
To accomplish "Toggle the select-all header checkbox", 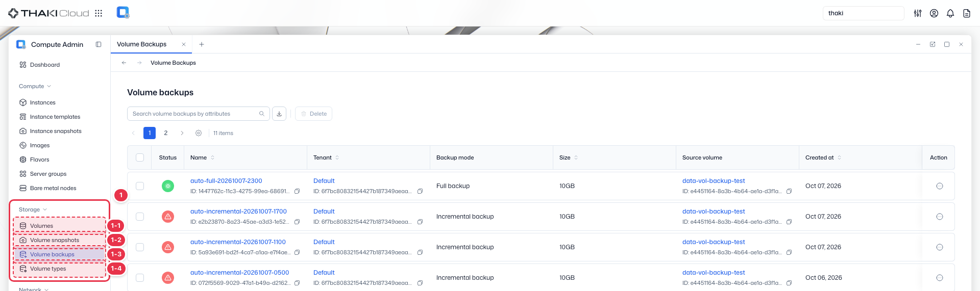I will [x=140, y=157].
